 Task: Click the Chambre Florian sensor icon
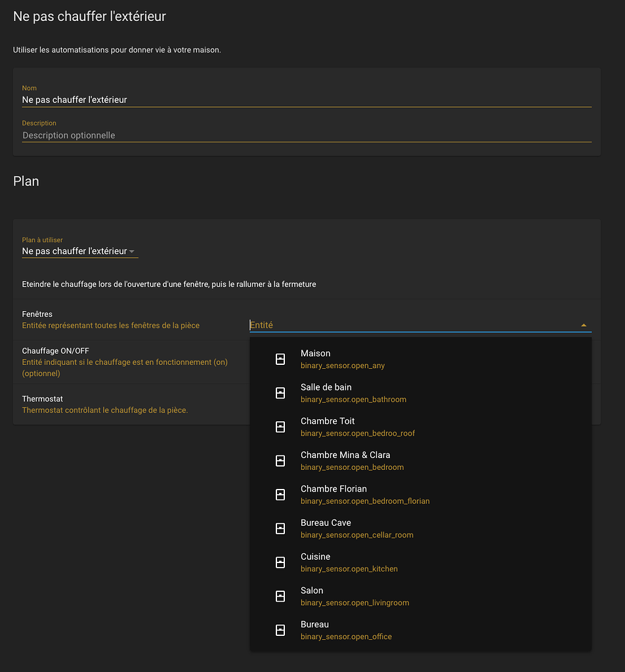coord(280,494)
